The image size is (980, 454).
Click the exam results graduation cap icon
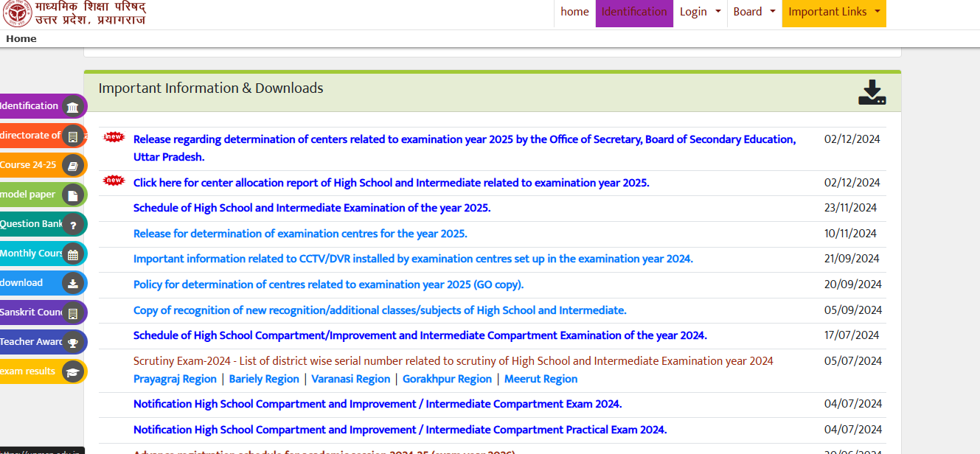click(72, 372)
